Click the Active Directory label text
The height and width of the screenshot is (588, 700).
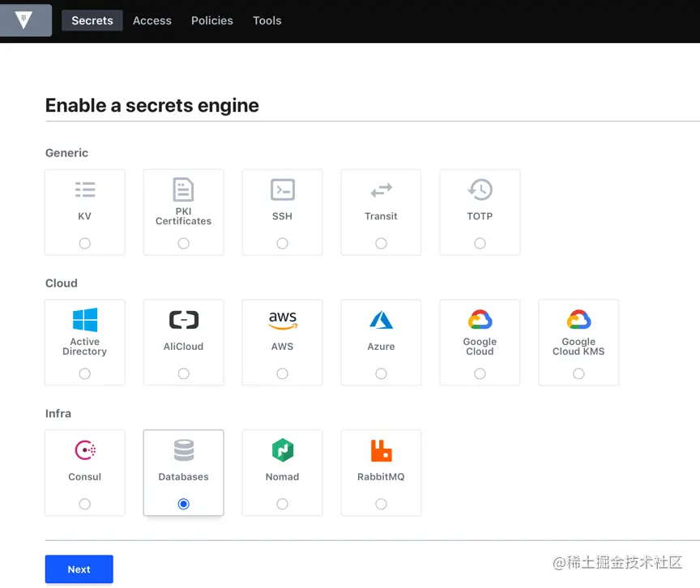click(85, 346)
